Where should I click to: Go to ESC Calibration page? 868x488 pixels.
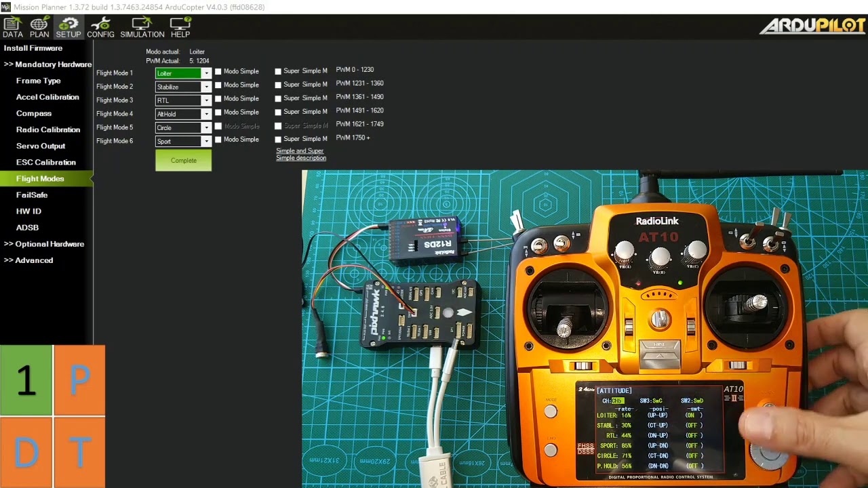46,162
